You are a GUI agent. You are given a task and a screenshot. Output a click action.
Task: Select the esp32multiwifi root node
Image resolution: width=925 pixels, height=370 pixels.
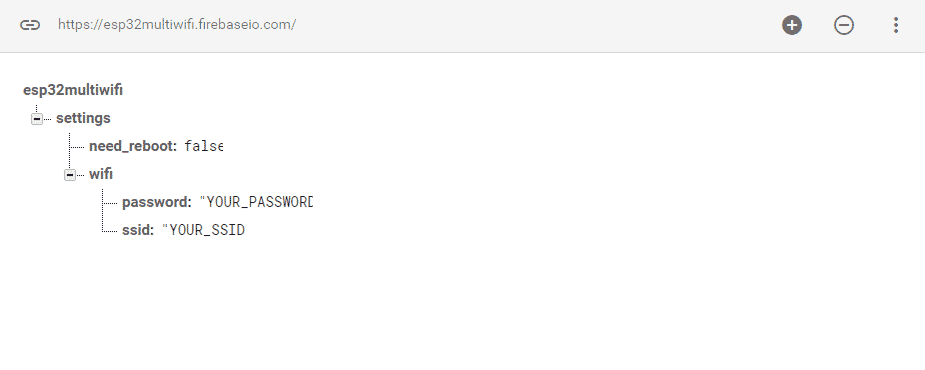click(x=73, y=90)
